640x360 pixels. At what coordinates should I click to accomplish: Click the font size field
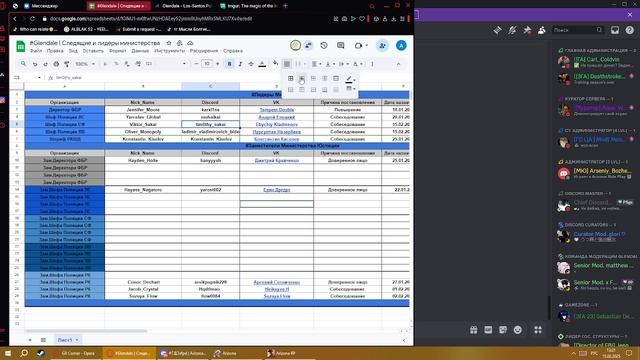point(207,64)
